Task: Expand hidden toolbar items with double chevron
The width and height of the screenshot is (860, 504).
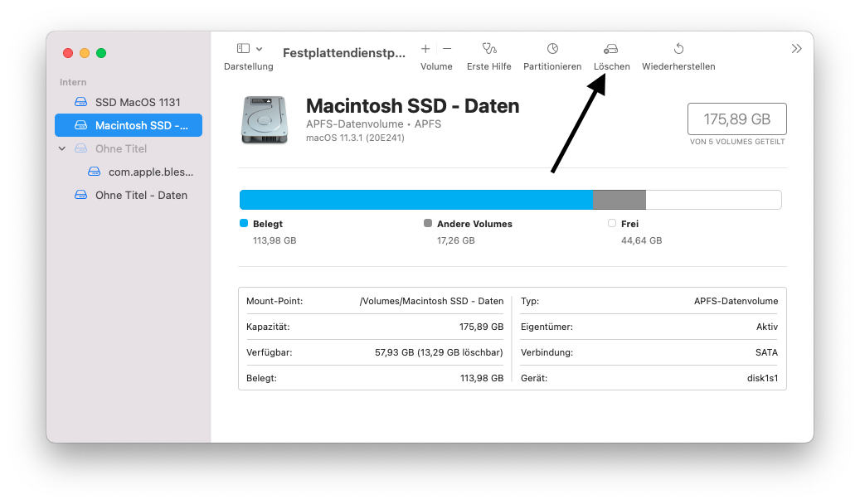Action: coord(796,49)
